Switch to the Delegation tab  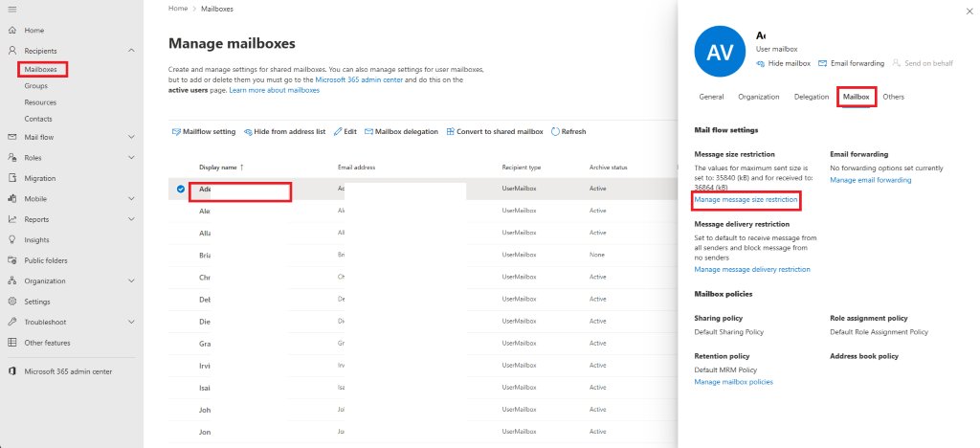tap(812, 97)
